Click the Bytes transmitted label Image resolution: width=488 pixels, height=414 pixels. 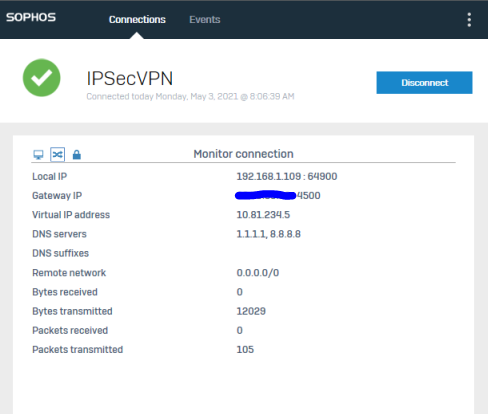pos(72,311)
